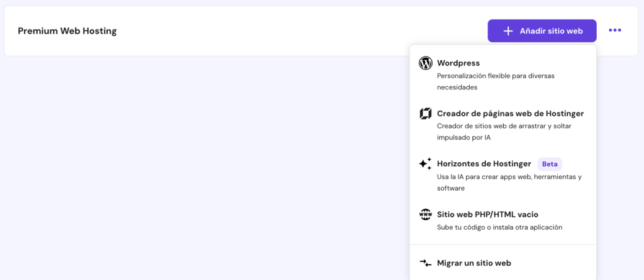Screen dimensions: 644x280
Task: Click the Hostinger website builder icon
Action: (x=426, y=114)
